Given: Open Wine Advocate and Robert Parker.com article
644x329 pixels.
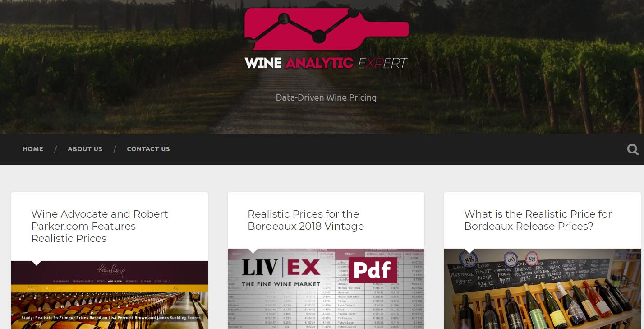Looking at the screenshot, I should coord(100,226).
